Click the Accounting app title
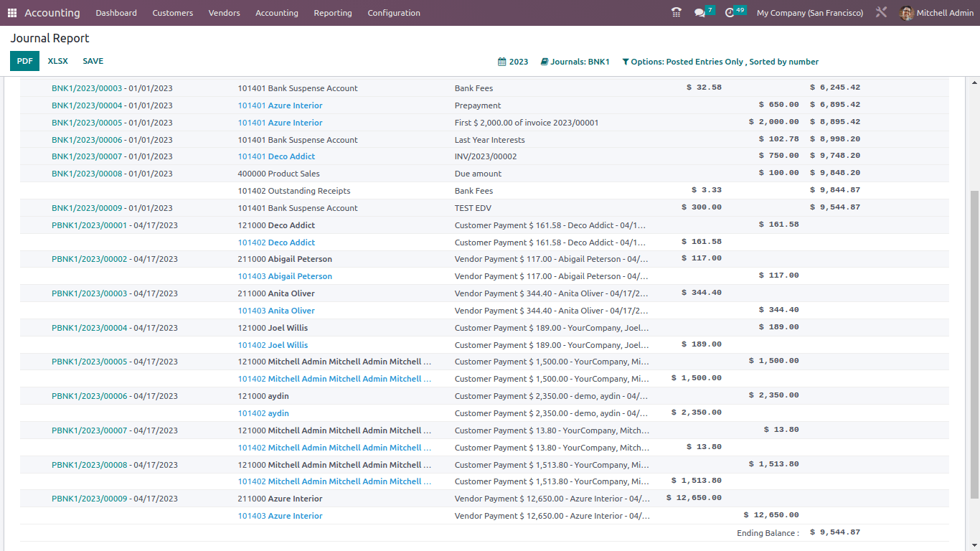The image size is (980, 551). 52,13
